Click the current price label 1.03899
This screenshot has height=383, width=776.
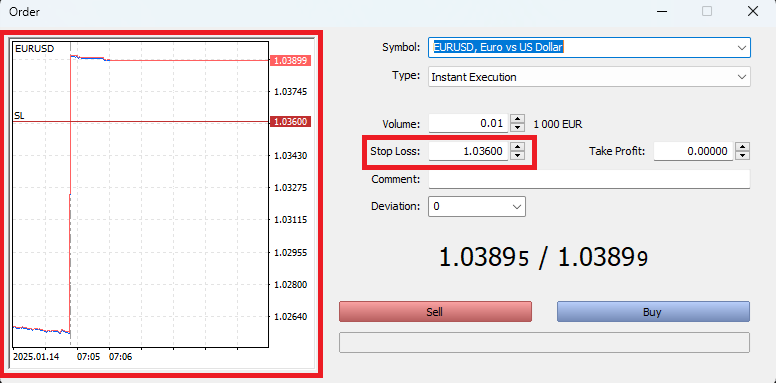point(291,60)
